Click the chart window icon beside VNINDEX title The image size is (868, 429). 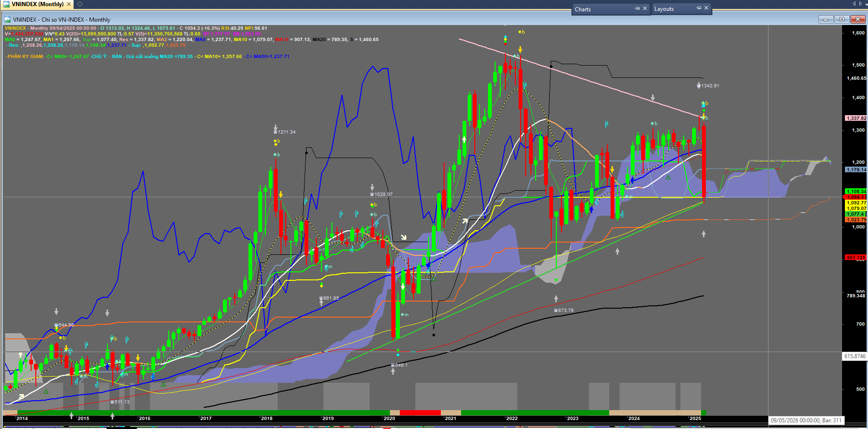[8, 19]
